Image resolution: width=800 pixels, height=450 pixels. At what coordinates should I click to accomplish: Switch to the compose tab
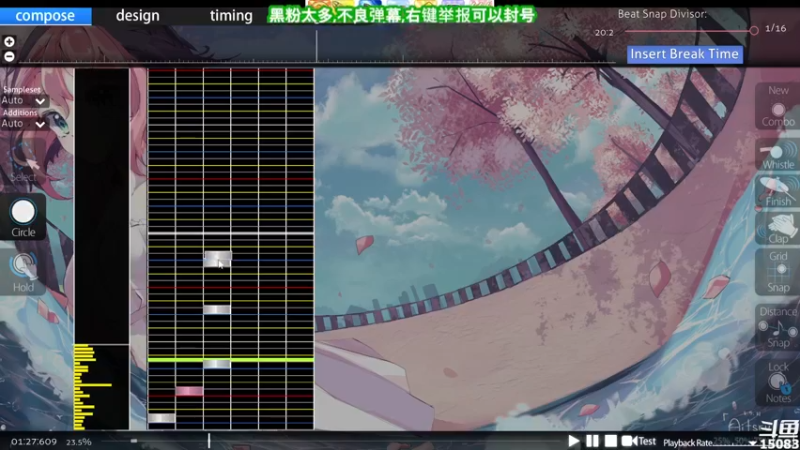45,16
